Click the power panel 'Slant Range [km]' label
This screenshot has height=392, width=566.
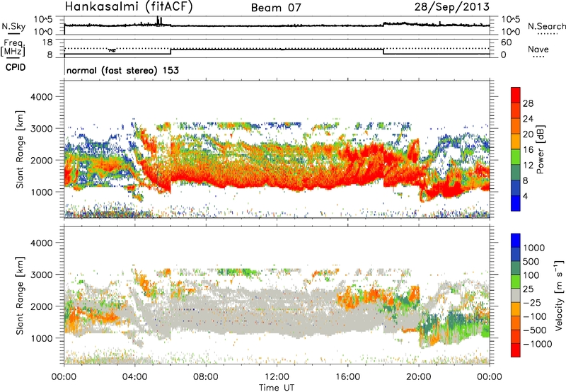(20, 149)
